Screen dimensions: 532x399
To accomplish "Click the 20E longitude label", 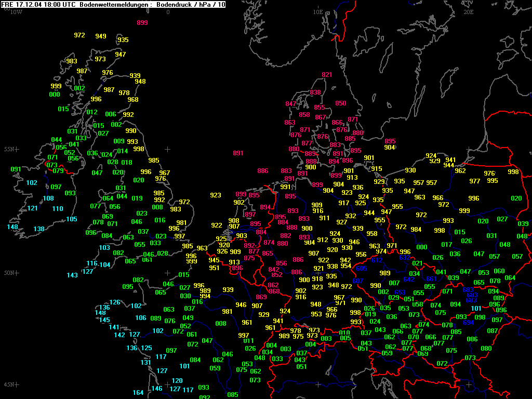I will pos(468,12).
